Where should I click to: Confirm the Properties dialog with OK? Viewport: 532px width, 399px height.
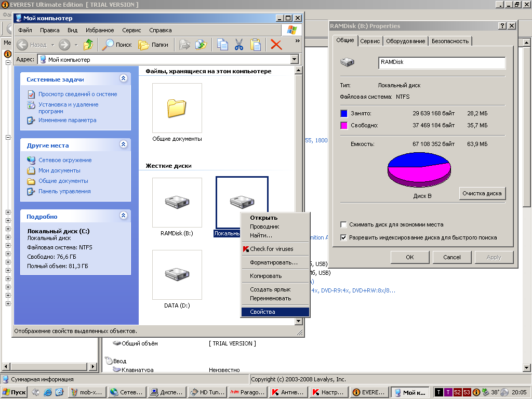(410, 257)
